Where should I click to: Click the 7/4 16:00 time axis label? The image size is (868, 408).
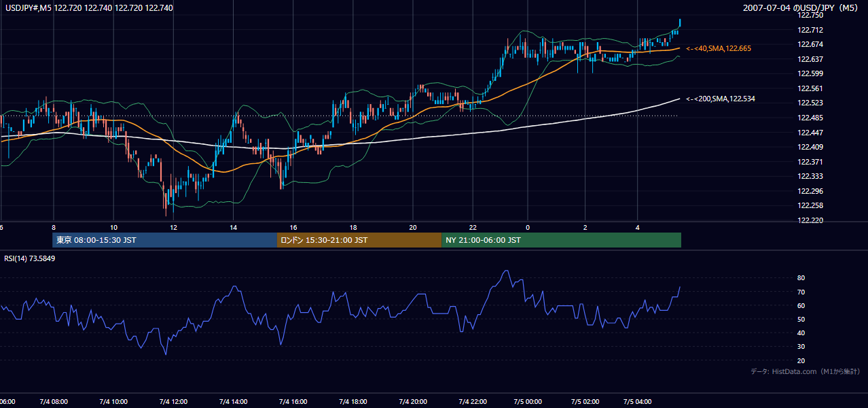pos(293,402)
